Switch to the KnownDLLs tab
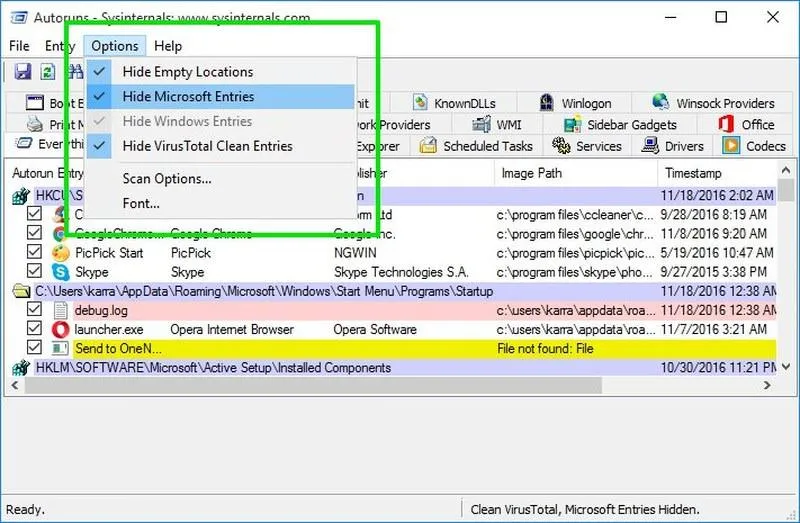Viewport: 800px width, 523px height. point(454,103)
